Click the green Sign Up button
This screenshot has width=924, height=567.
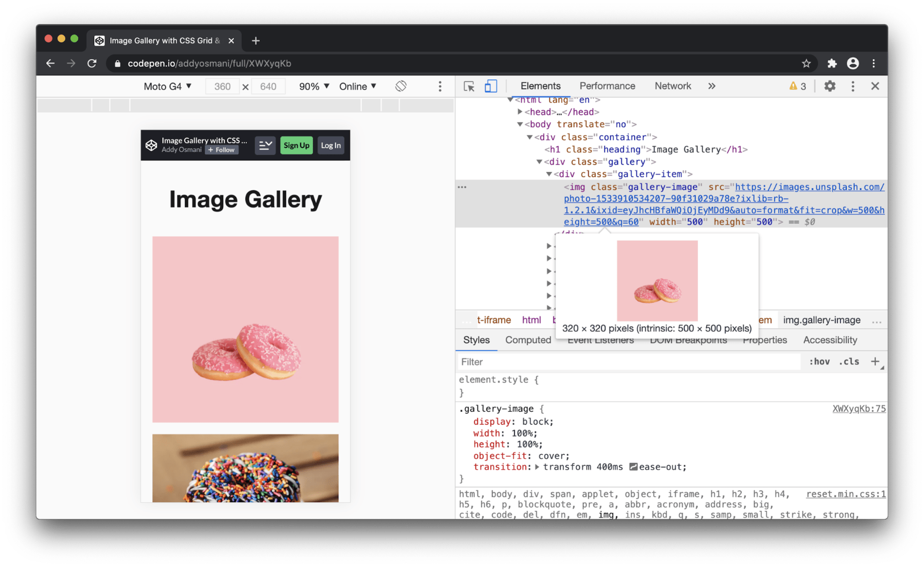pos(296,146)
